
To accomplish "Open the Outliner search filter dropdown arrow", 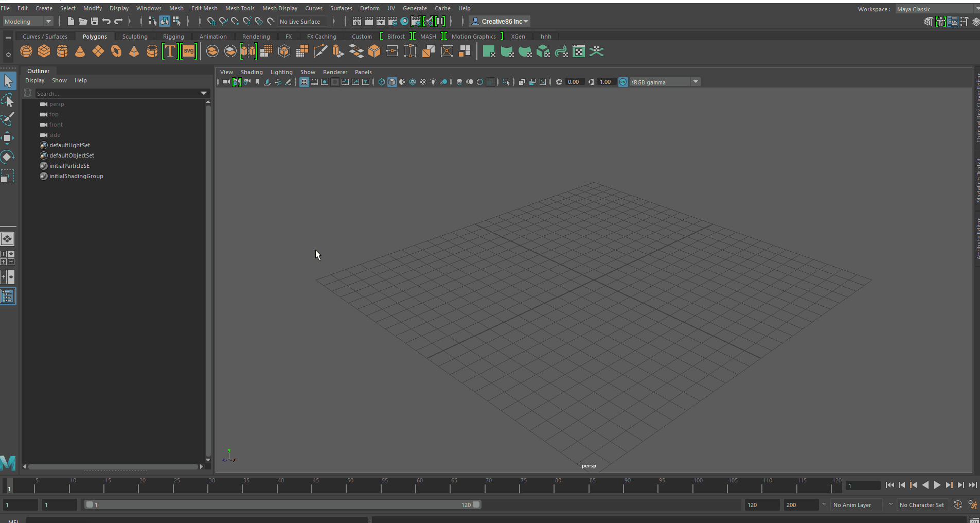I will coord(204,93).
